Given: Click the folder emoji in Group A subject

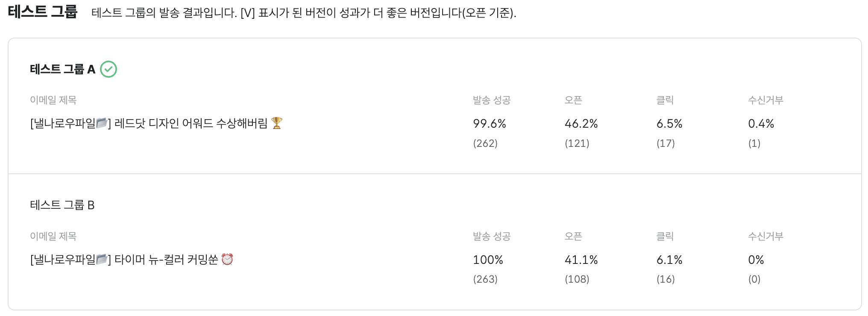Looking at the screenshot, I should [x=101, y=123].
